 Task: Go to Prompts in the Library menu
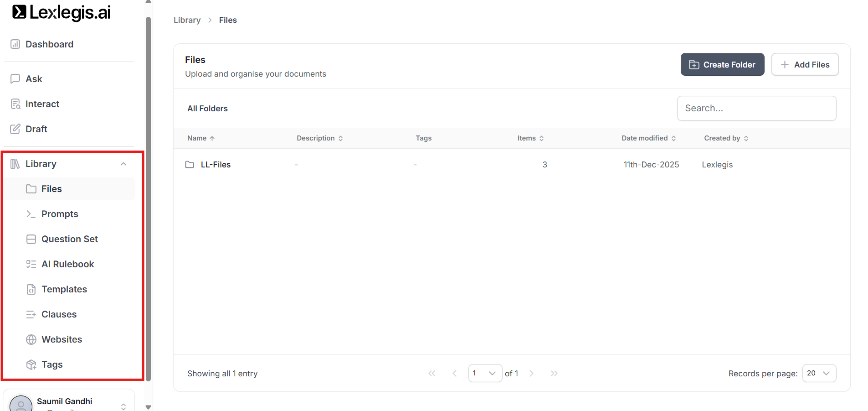point(60,214)
